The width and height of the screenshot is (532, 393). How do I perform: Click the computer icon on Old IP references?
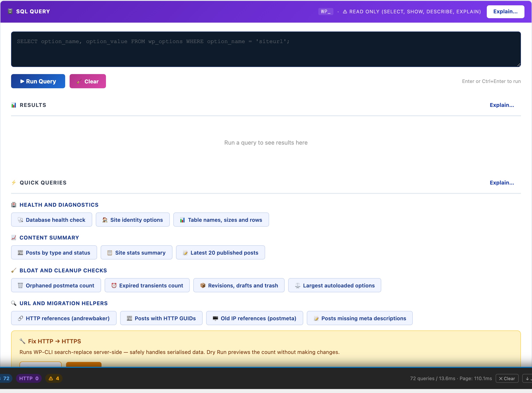pyautogui.click(x=215, y=318)
